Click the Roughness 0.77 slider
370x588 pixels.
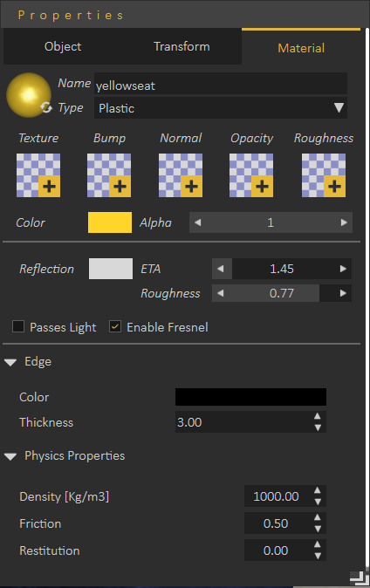click(x=282, y=293)
